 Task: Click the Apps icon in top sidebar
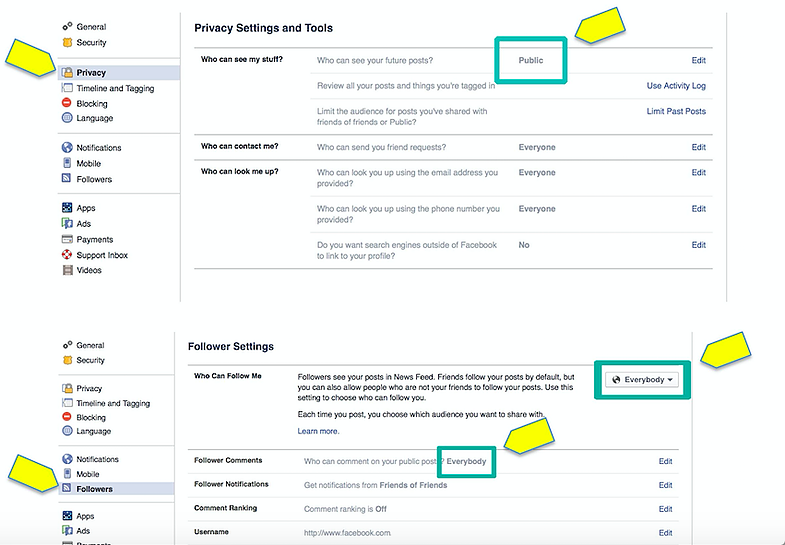click(x=67, y=208)
